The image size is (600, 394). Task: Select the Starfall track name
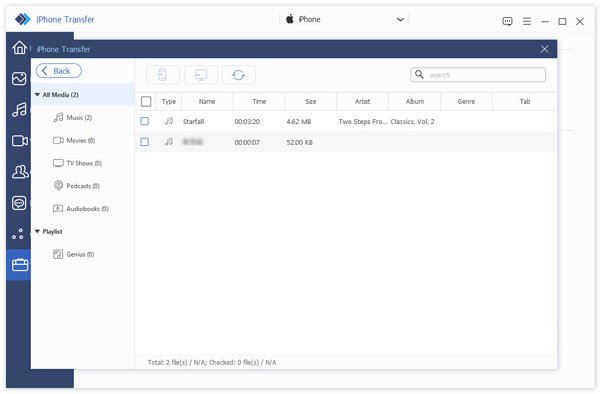tap(194, 122)
